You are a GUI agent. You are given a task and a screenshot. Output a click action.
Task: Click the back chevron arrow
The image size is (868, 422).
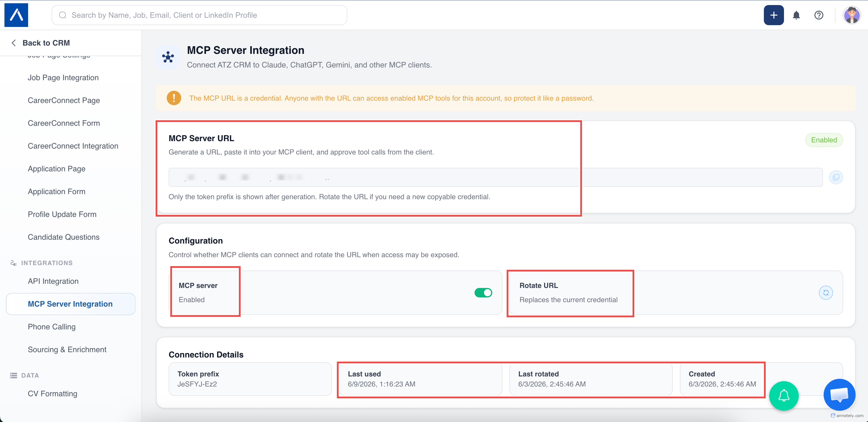14,43
